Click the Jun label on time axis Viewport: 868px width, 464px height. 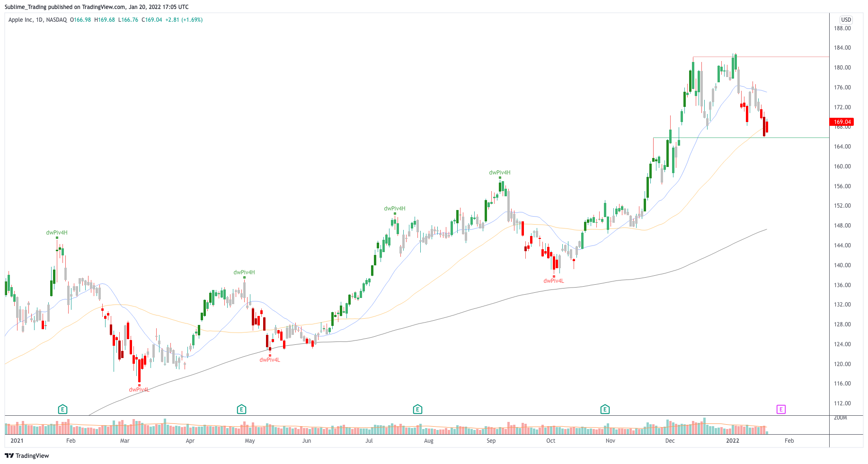pyautogui.click(x=307, y=441)
